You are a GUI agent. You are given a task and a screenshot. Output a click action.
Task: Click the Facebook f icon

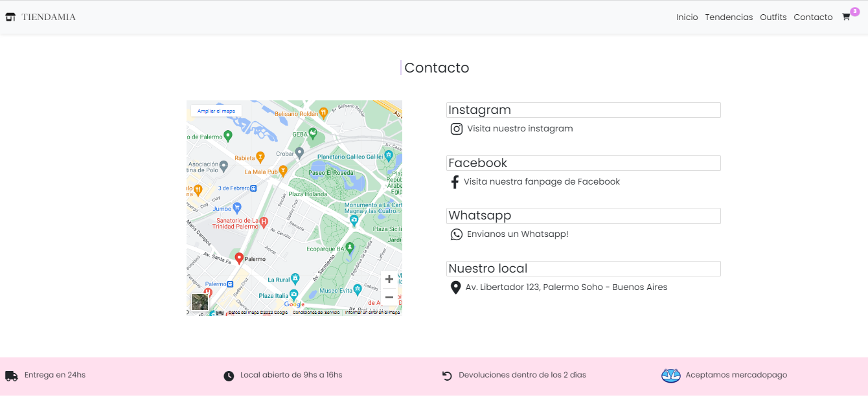[455, 182]
